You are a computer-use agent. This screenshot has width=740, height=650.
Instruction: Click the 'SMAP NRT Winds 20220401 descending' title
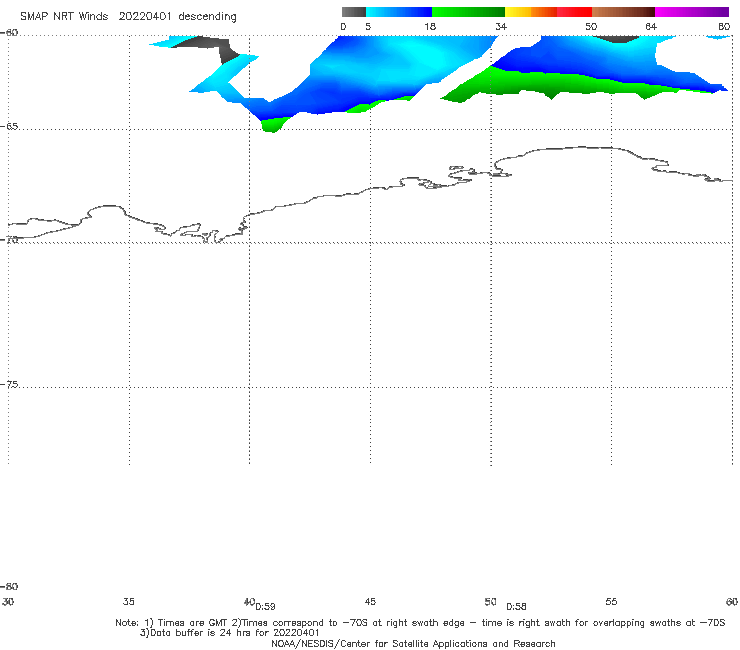[128, 17]
